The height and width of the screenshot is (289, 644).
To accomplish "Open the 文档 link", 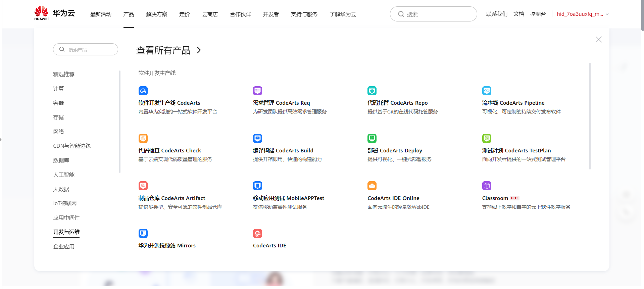I will pyautogui.click(x=518, y=14).
